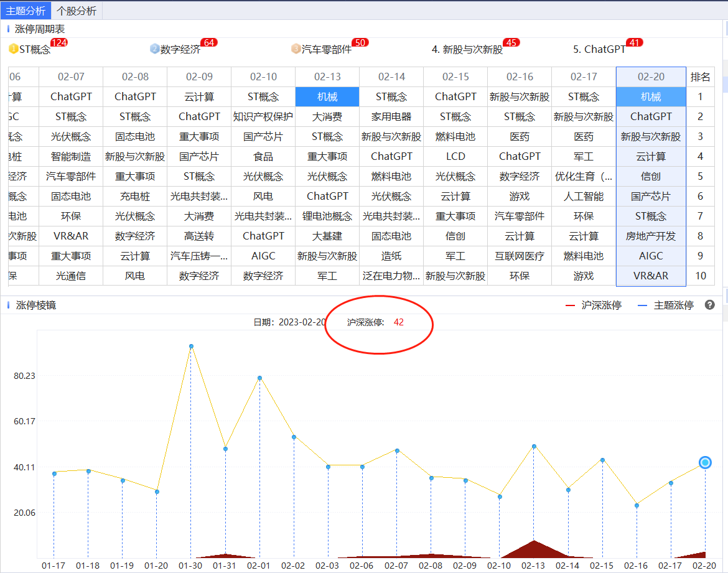
Task: Click the 02-01 data point on the chart
Action: pos(259,378)
